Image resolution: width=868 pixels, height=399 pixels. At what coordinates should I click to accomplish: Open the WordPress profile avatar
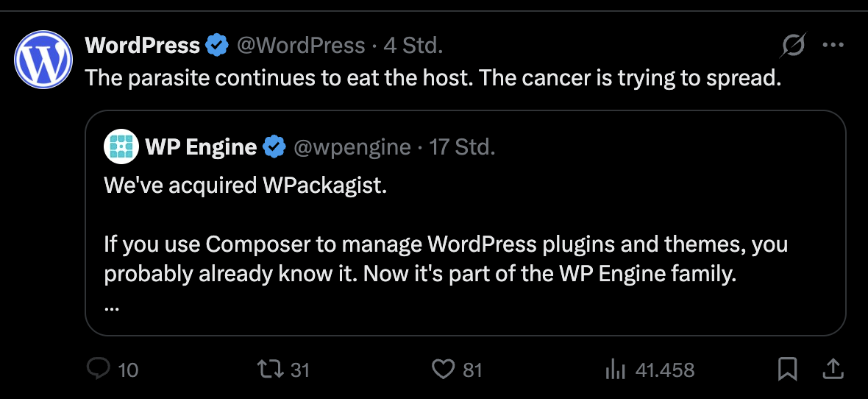tap(43, 60)
